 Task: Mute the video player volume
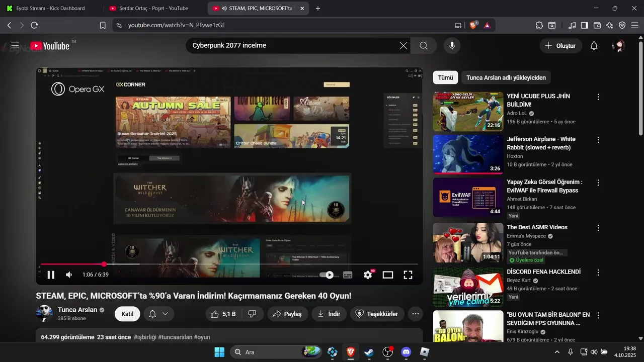point(69,275)
